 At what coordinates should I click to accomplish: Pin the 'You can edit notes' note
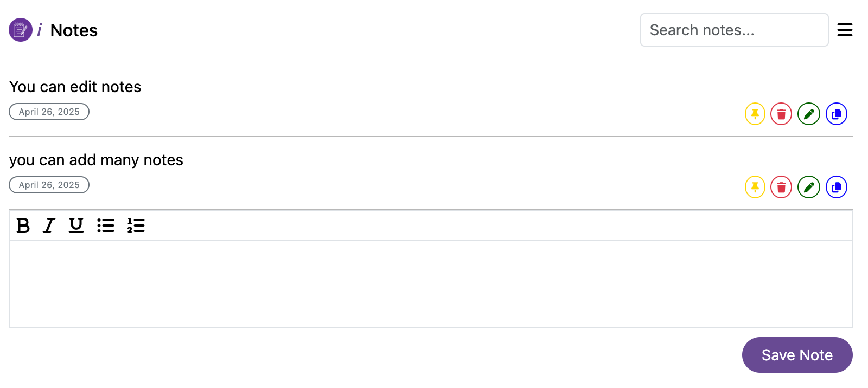[755, 114]
